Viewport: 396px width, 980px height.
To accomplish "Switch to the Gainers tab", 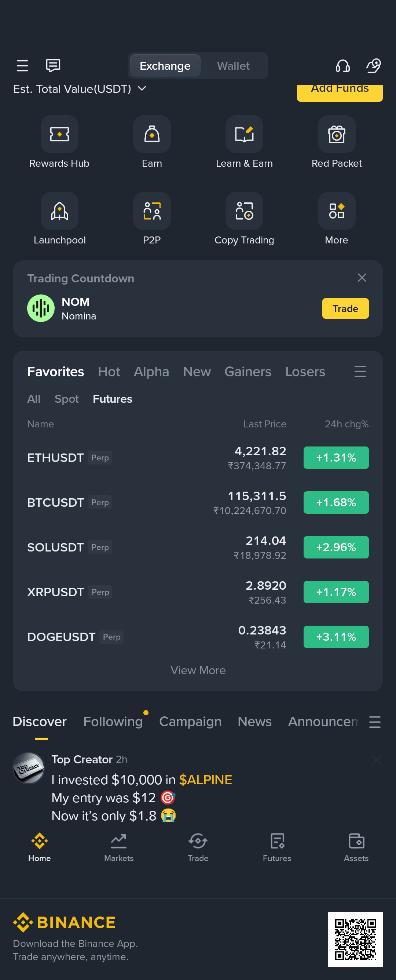I will (x=248, y=372).
